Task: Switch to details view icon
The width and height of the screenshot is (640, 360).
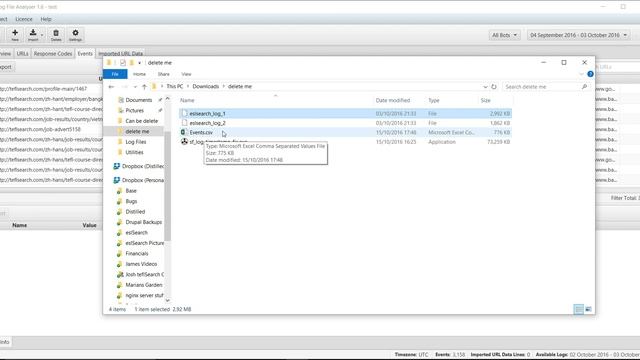Action: click(x=578, y=309)
